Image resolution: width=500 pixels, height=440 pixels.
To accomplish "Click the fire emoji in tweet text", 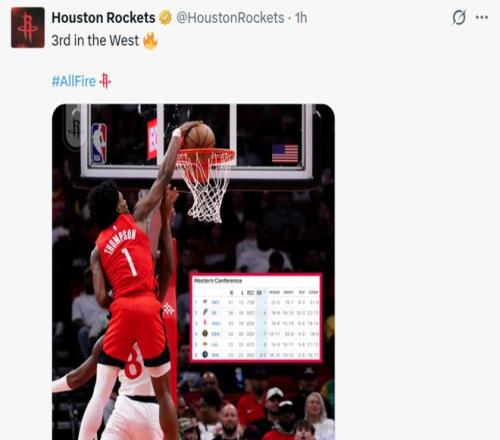I will [150, 41].
